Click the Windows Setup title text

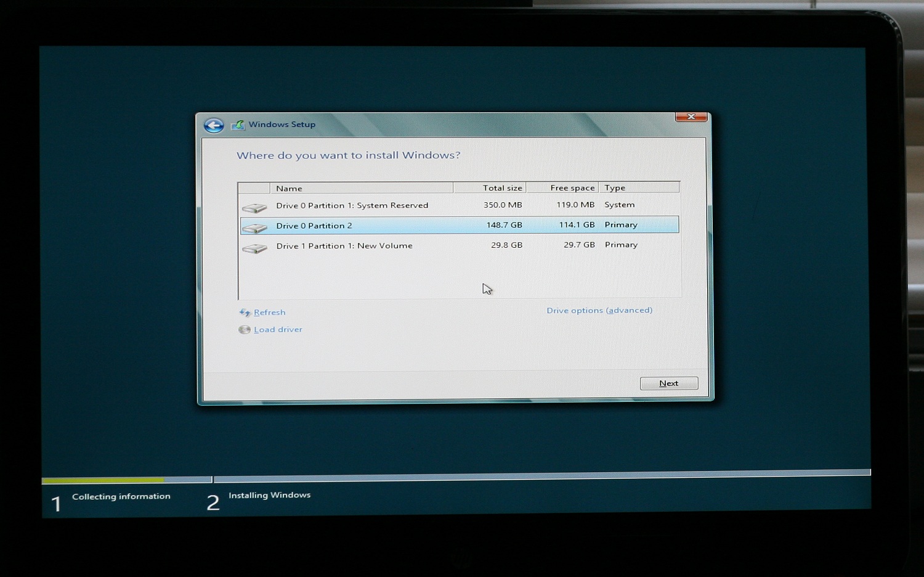pos(282,125)
